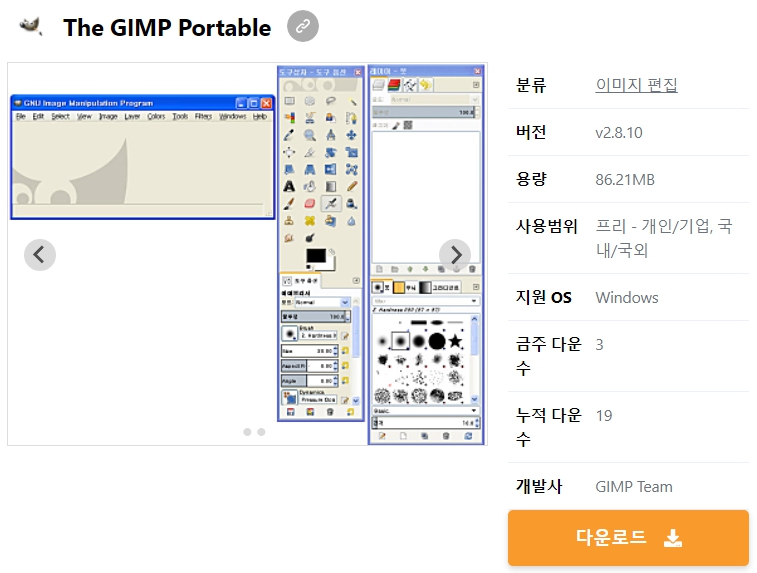Activate the Measure compass tool

coord(331,135)
